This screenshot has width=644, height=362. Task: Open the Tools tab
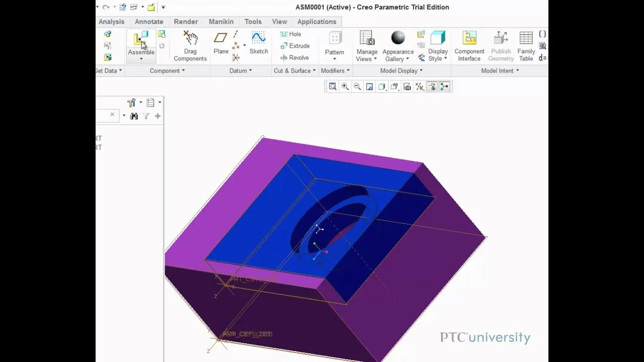click(253, 22)
